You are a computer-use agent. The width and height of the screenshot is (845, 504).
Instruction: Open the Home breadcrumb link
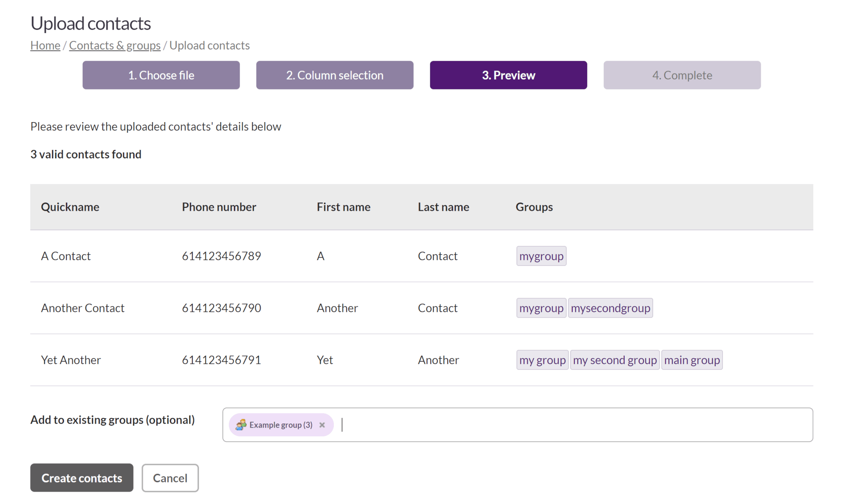(x=45, y=45)
